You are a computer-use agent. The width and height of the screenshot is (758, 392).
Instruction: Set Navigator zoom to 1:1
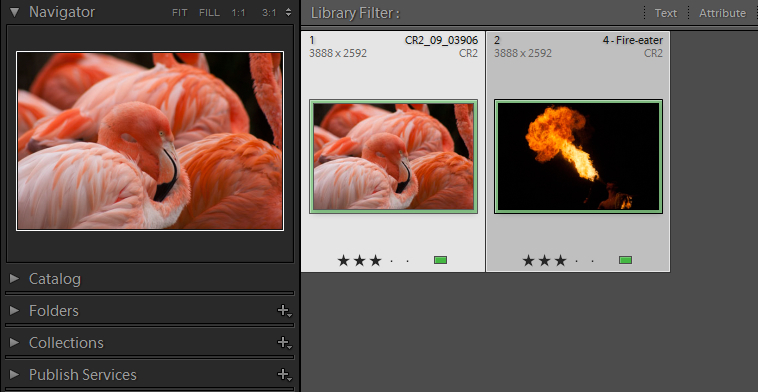pos(238,13)
